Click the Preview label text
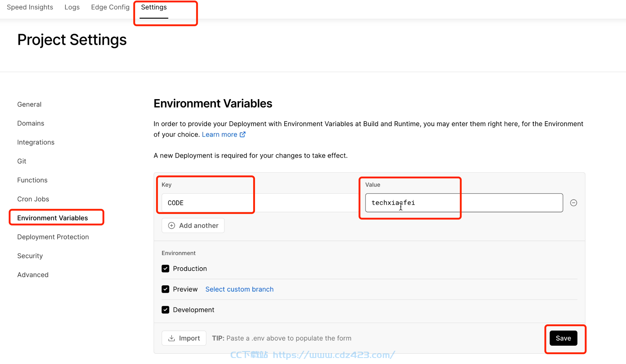The width and height of the screenshot is (626, 364). click(x=185, y=289)
